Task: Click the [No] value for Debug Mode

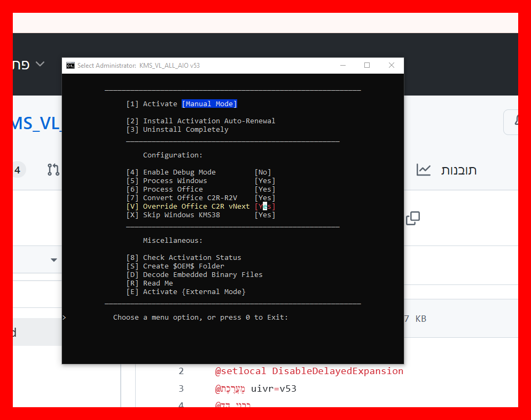Action: 263,172
